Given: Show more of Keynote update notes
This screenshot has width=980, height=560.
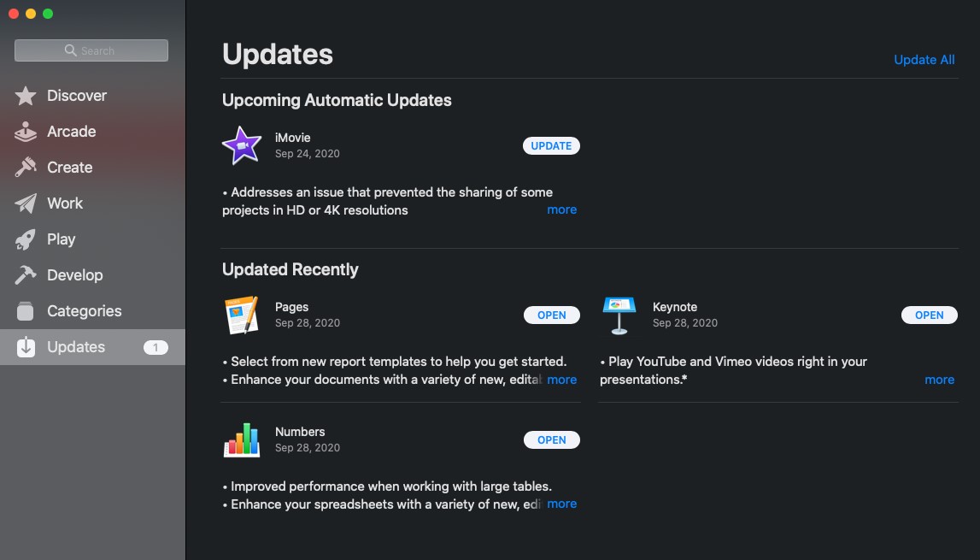Looking at the screenshot, I should click(x=939, y=380).
